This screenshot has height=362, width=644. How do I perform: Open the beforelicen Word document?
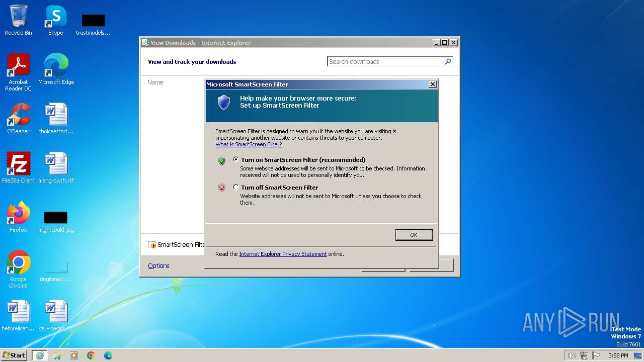(18, 316)
